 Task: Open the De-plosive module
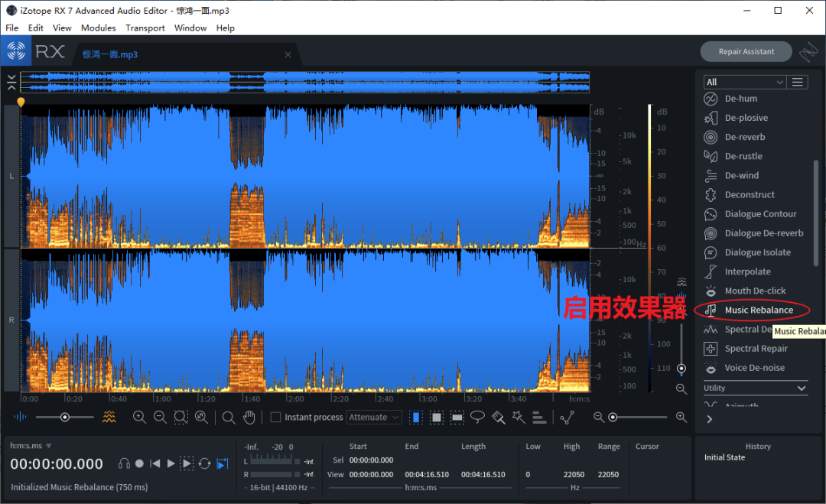click(754, 118)
